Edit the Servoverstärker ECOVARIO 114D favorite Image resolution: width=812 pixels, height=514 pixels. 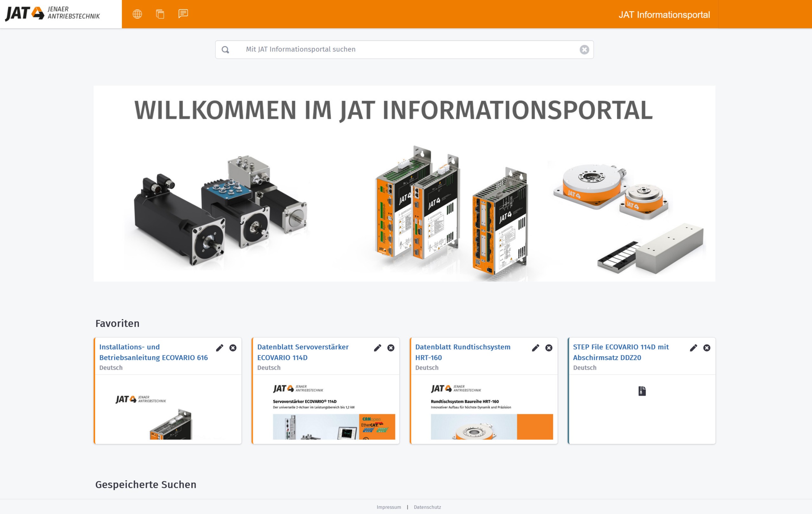(x=377, y=348)
